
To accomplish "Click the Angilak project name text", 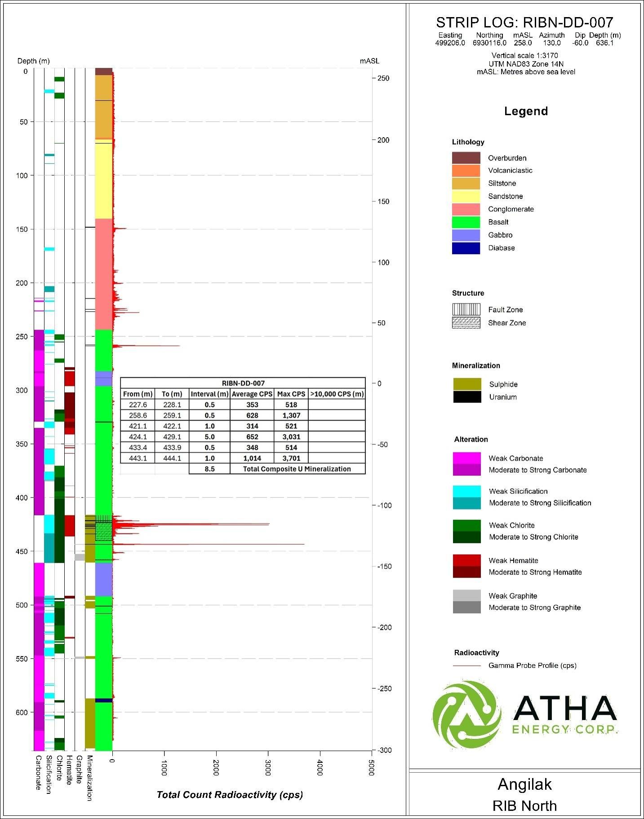I will point(524,784).
